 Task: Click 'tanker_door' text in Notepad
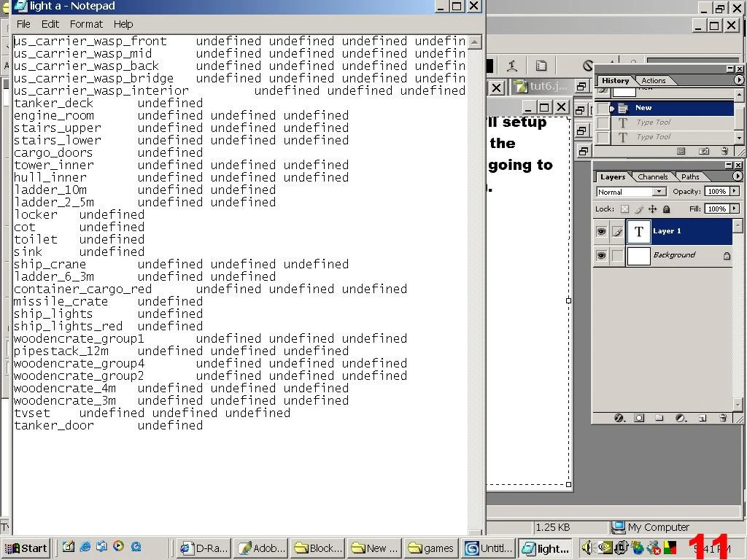coord(53,425)
